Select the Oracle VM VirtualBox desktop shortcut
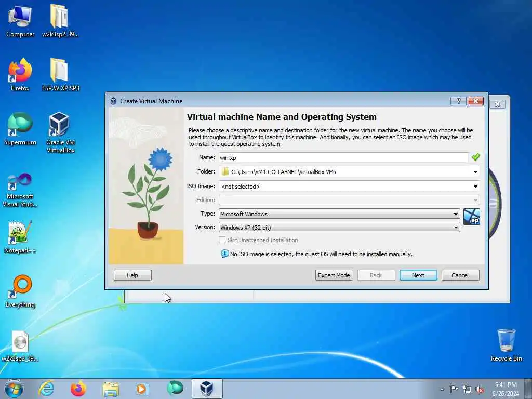Screen dimensions: 532x399 point(60,132)
